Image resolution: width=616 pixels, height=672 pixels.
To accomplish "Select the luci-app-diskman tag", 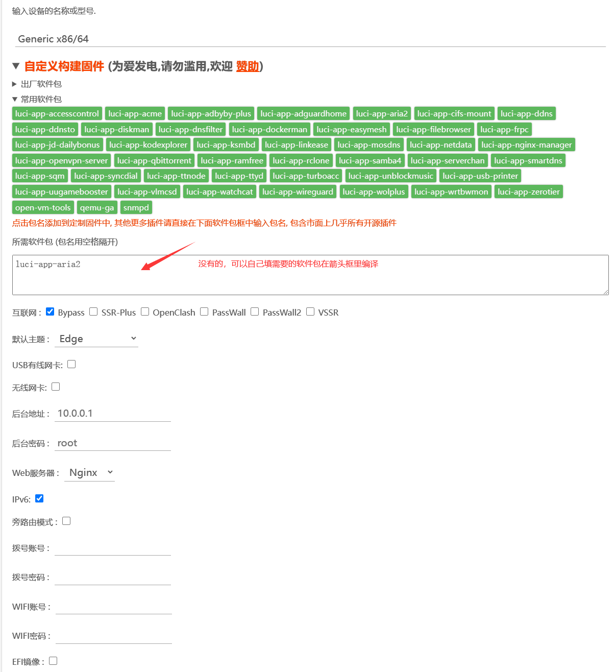I will [117, 129].
